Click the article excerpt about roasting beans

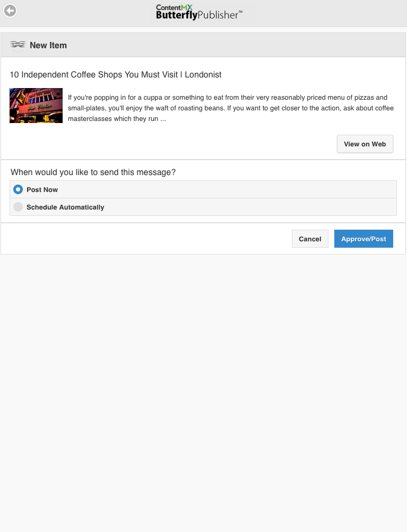[231, 108]
